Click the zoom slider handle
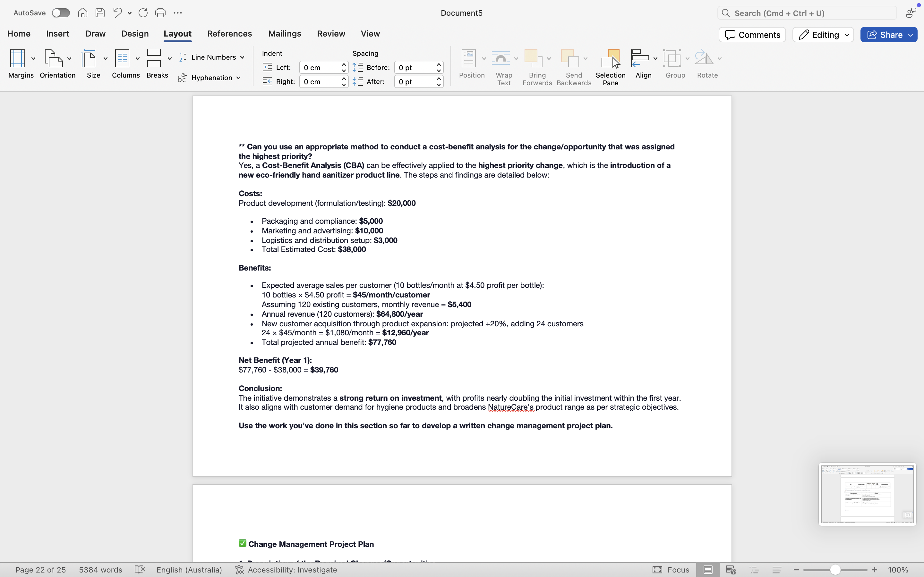924x577 pixels. tap(835, 570)
